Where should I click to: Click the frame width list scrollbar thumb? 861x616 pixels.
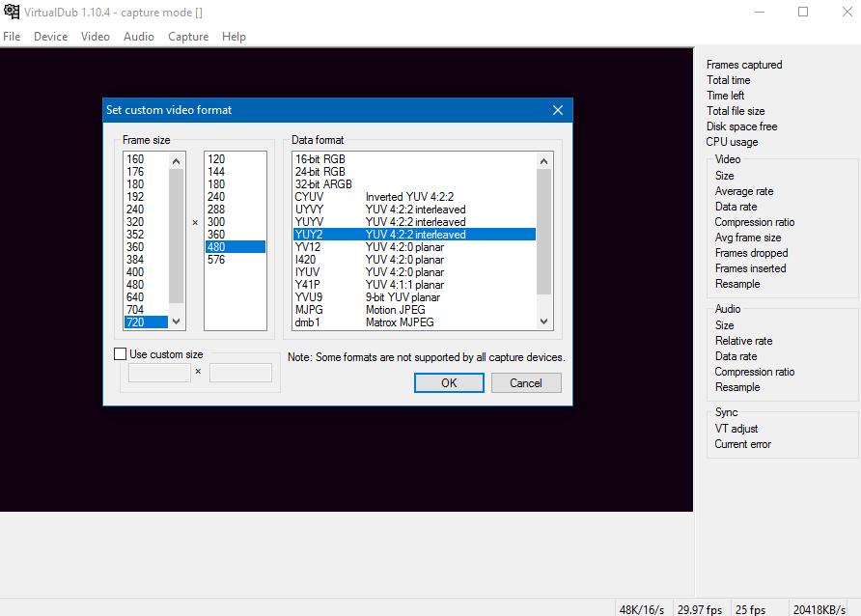(176, 237)
